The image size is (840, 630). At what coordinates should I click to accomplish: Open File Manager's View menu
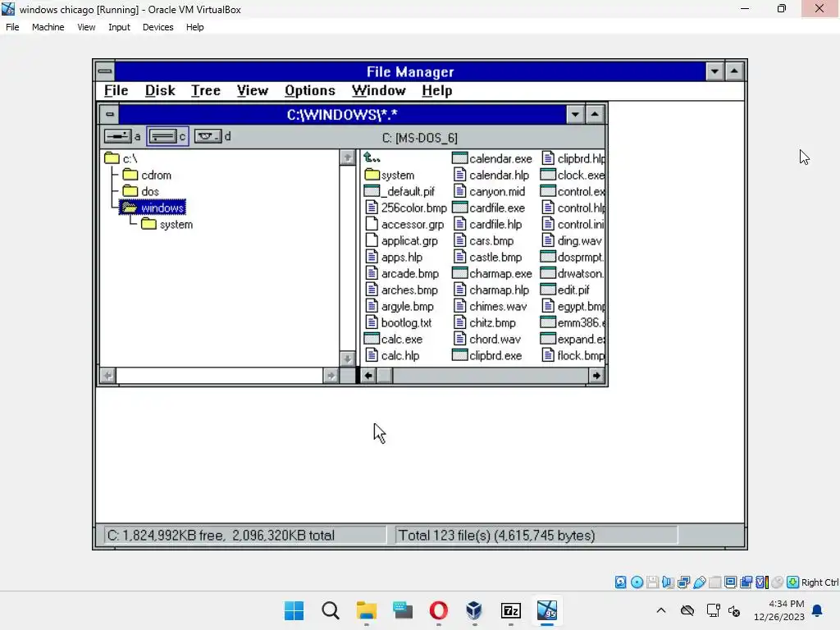click(253, 90)
